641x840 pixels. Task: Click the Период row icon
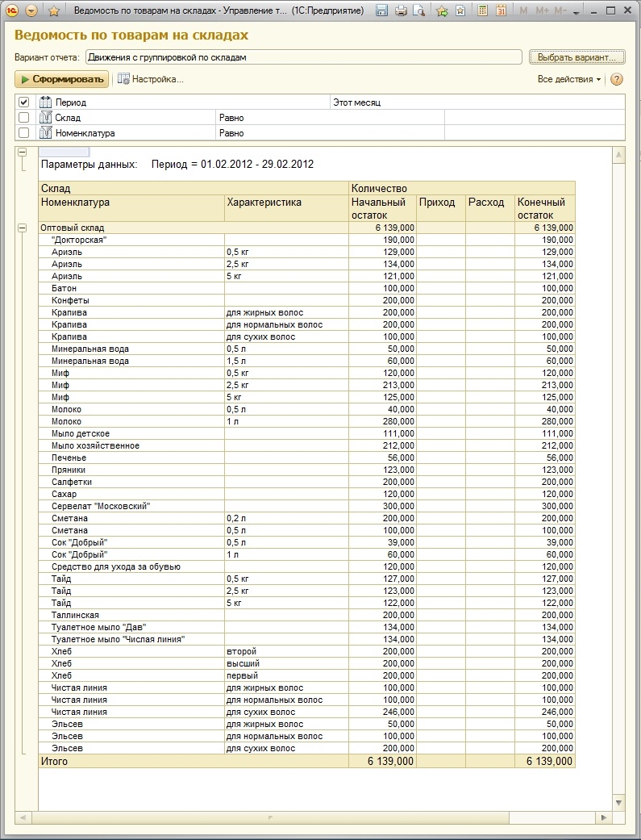point(46,102)
